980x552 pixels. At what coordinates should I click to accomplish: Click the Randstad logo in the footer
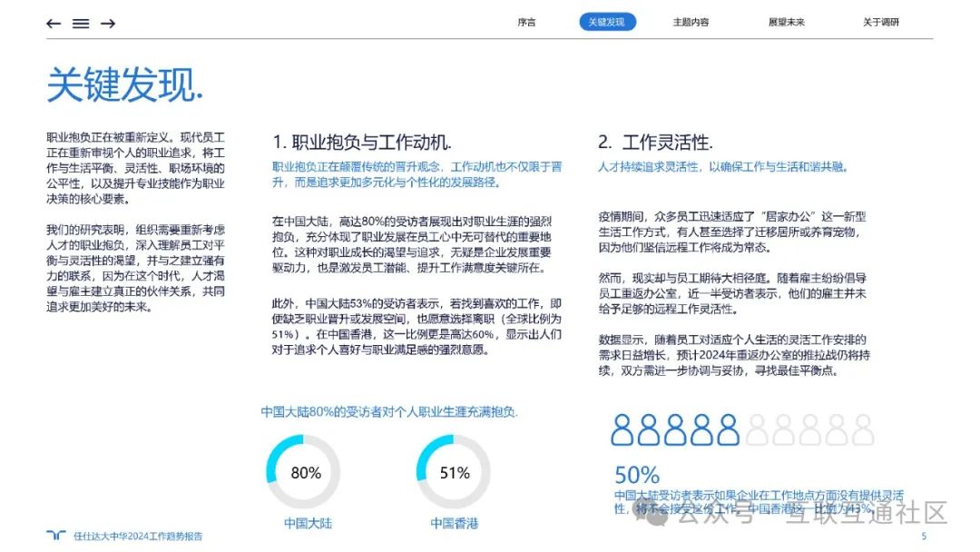(x=56, y=535)
